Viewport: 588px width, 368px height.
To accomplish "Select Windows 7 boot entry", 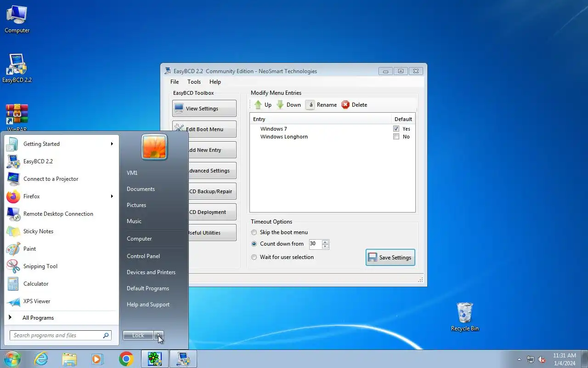I will pyautogui.click(x=273, y=129).
